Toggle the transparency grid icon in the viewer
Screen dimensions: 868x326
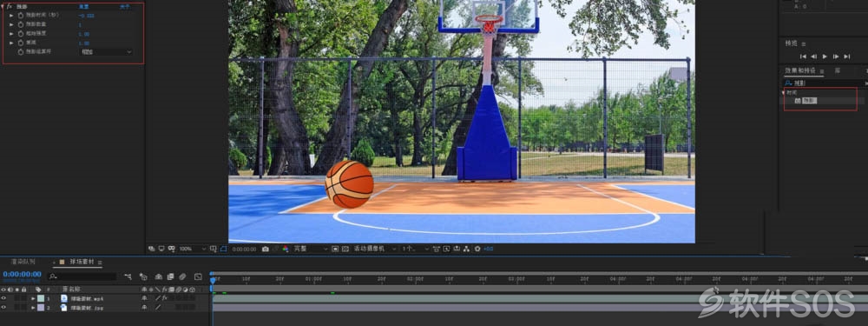click(345, 249)
